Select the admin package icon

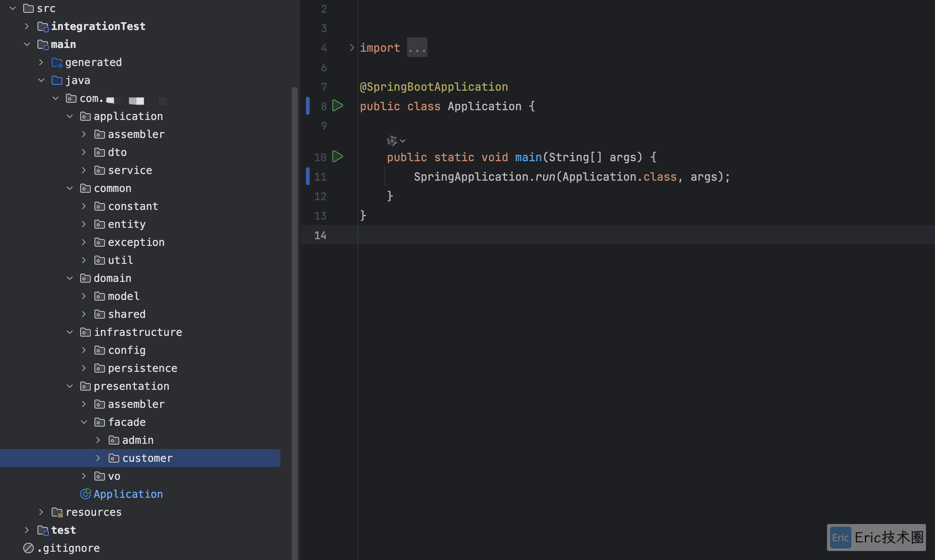pyautogui.click(x=114, y=440)
